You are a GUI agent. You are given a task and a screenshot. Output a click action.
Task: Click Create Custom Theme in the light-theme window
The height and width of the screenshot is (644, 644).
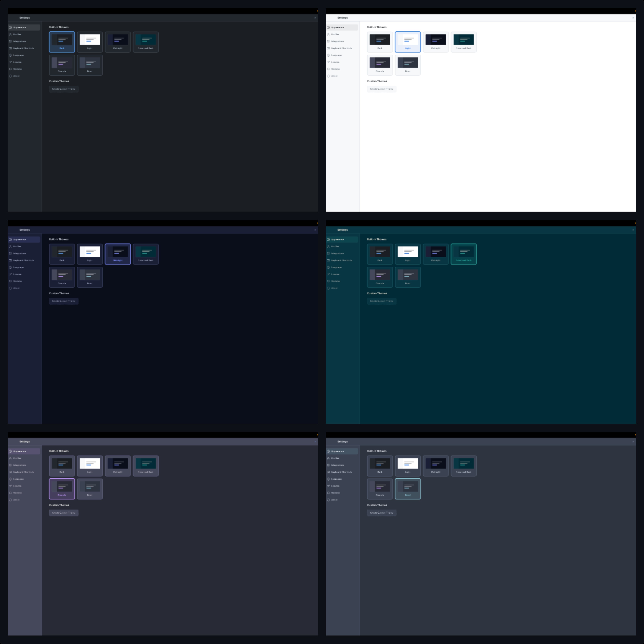(x=382, y=89)
